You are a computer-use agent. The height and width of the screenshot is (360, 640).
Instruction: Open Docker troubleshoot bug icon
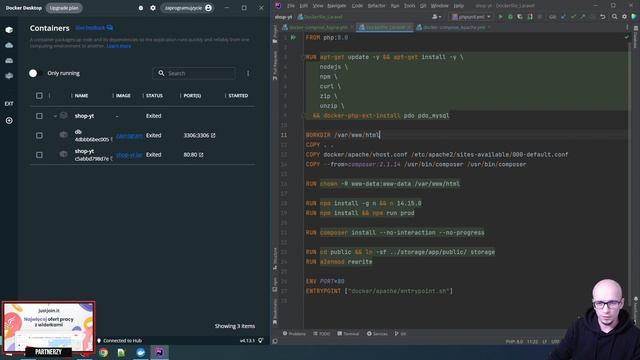(x=141, y=8)
